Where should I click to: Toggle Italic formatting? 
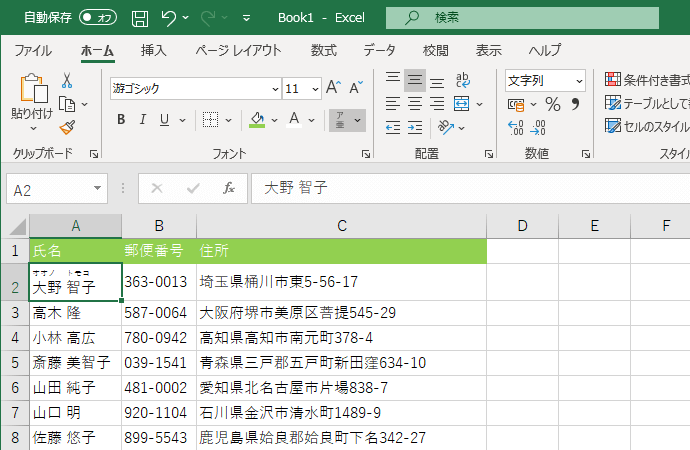tap(143, 119)
